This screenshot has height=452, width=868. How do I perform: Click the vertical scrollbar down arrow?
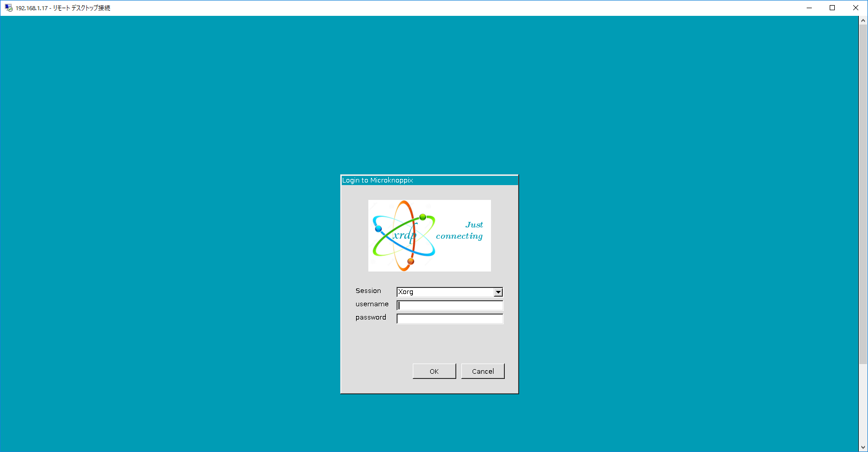tap(863, 447)
